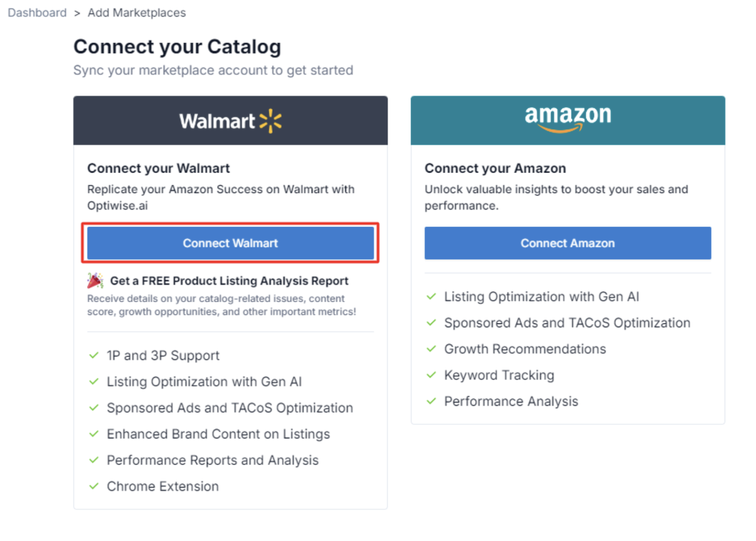The height and width of the screenshot is (541, 756).
Task: Click the party popper celebration icon
Action: coord(95,281)
